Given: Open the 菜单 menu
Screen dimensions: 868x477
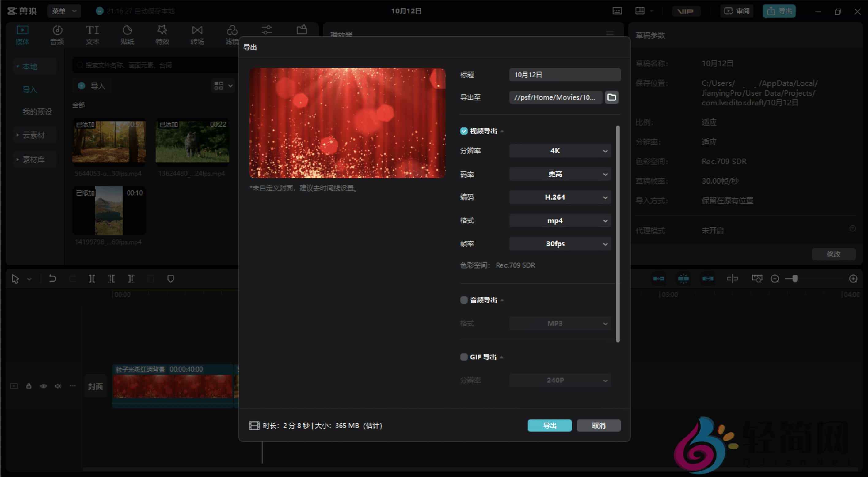Looking at the screenshot, I should 64,10.
